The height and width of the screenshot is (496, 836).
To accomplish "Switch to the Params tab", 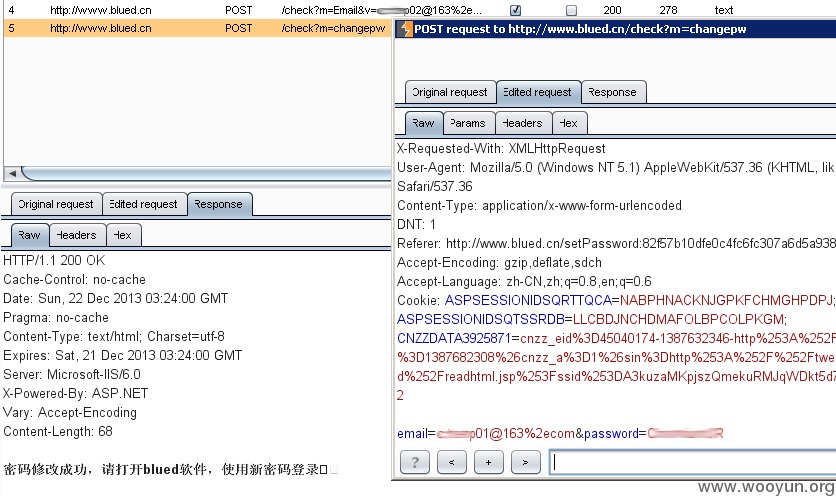I will click(x=468, y=123).
